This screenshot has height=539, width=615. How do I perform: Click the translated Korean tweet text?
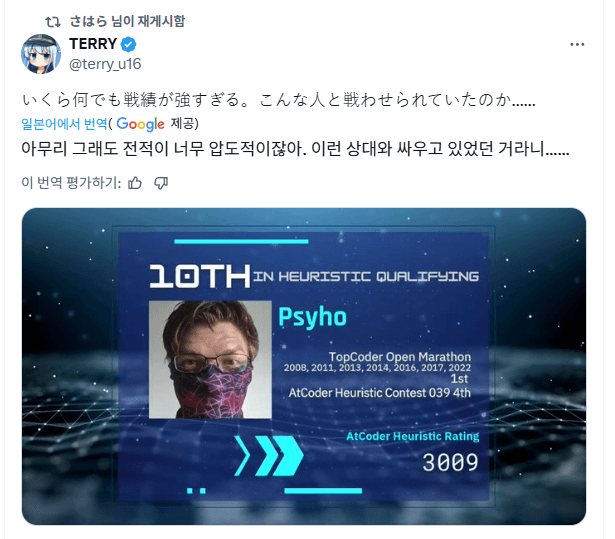(295, 149)
